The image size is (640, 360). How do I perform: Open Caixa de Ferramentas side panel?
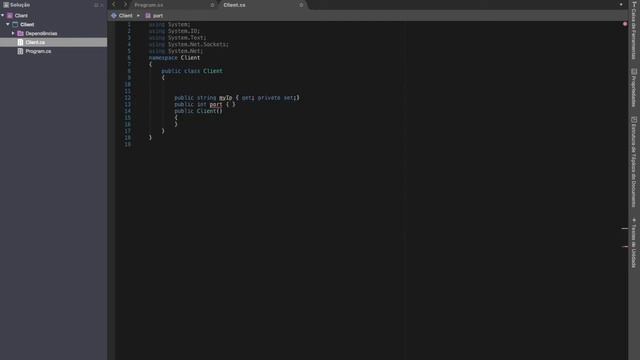coord(634,30)
